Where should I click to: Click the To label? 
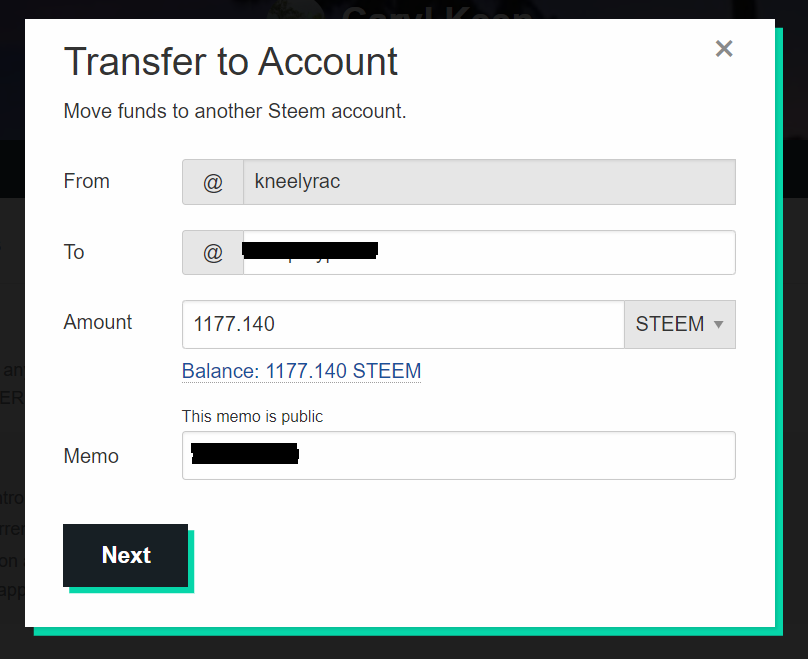click(x=74, y=252)
